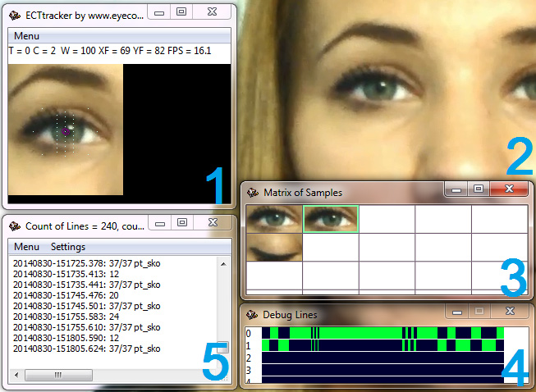Select the first open-eye sample thumbnail

tap(274, 218)
